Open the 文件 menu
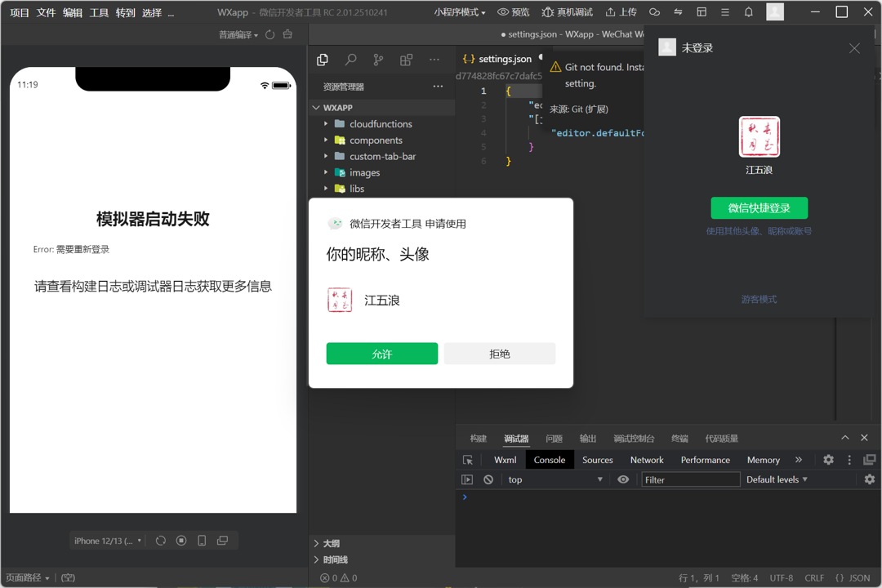 [46, 12]
